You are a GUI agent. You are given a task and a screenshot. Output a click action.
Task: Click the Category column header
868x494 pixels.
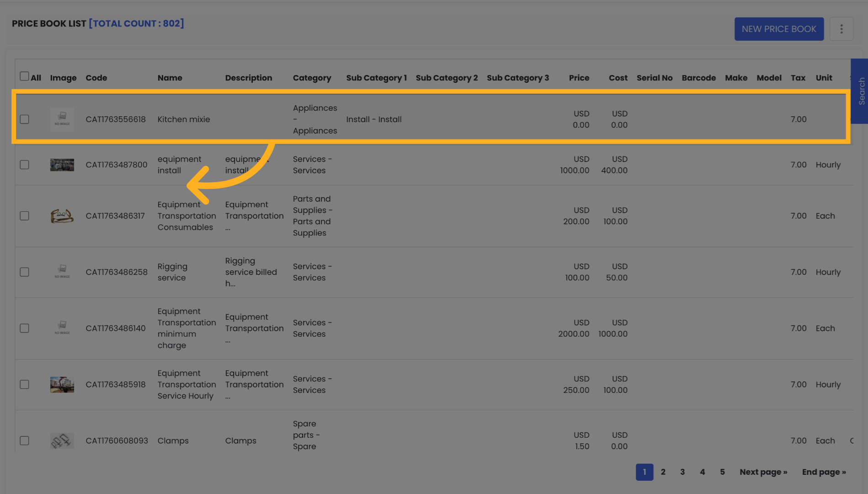(x=312, y=78)
